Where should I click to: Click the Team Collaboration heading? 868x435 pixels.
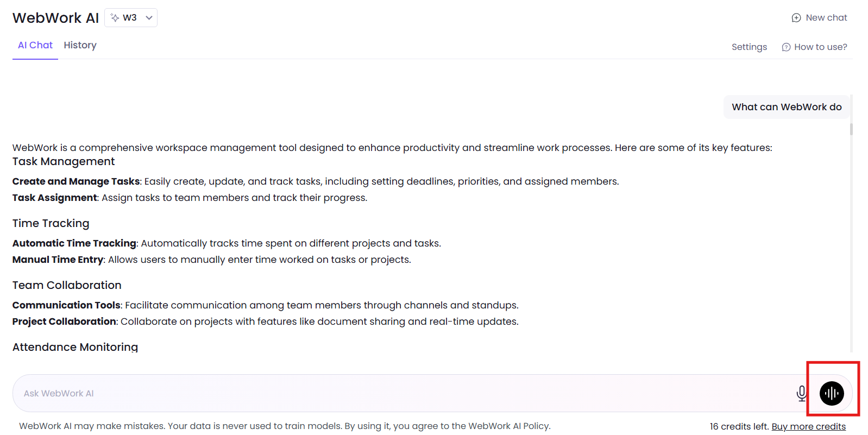point(67,286)
